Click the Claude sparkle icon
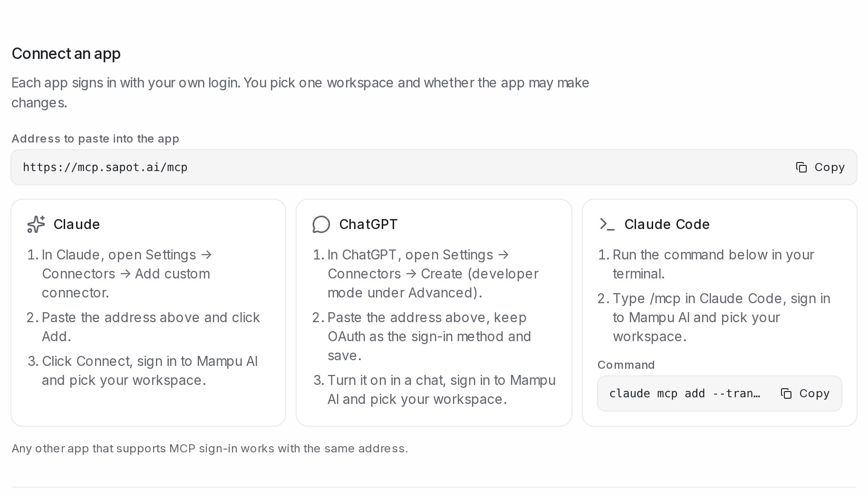This screenshot has height=498, width=868. 36,224
